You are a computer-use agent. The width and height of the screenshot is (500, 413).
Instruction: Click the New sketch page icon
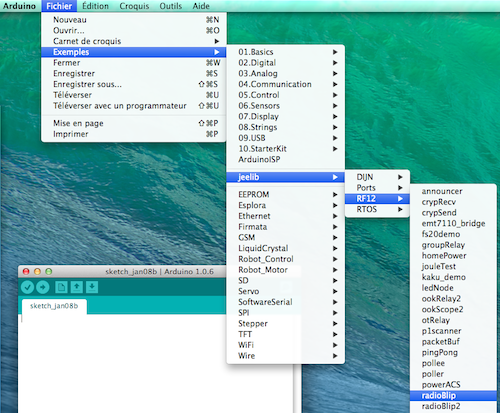coord(61,287)
